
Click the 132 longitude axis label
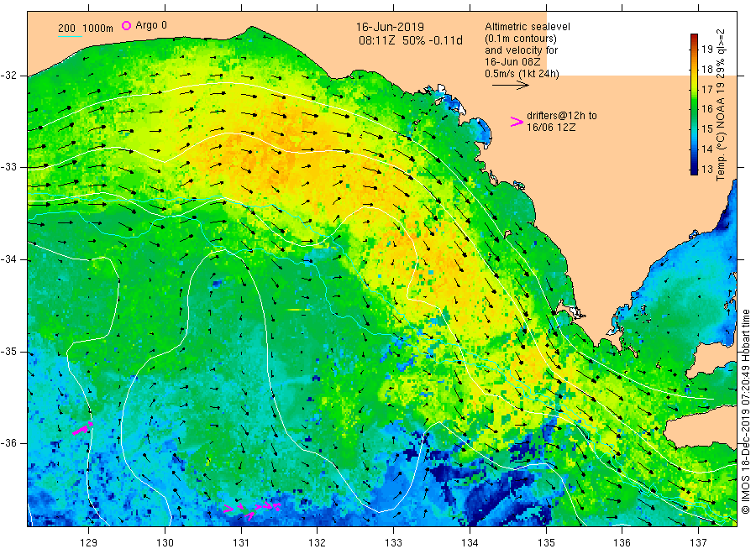click(x=318, y=543)
